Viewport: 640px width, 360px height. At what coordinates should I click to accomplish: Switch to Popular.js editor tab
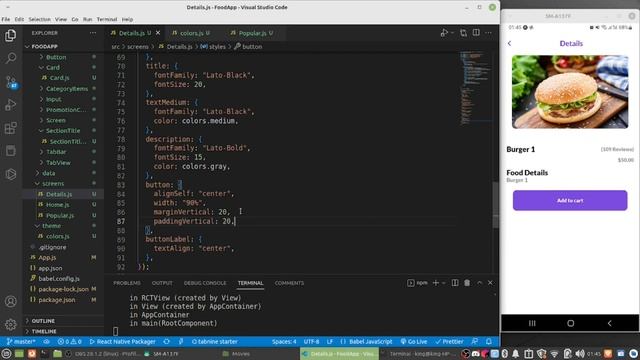pos(253,33)
